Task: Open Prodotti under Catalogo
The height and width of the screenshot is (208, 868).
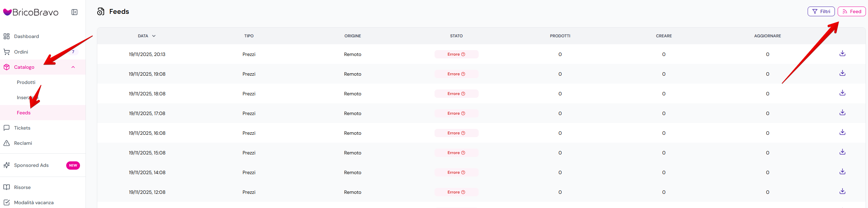Action: coord(26,82)
